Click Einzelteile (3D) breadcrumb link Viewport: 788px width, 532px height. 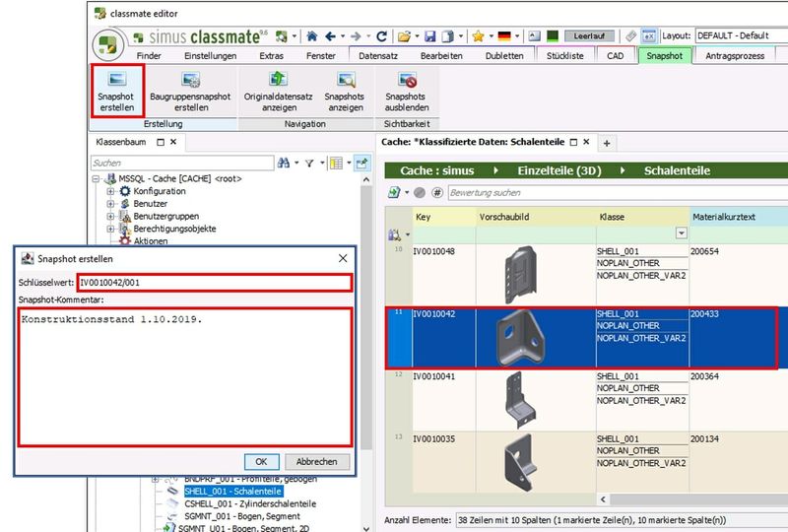(x=559, y=170)
